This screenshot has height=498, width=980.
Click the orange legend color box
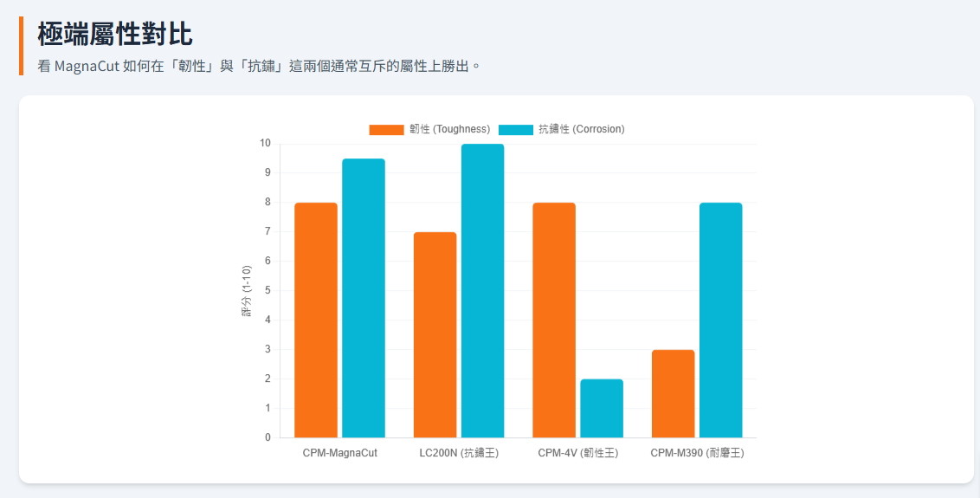click(386, 129)
